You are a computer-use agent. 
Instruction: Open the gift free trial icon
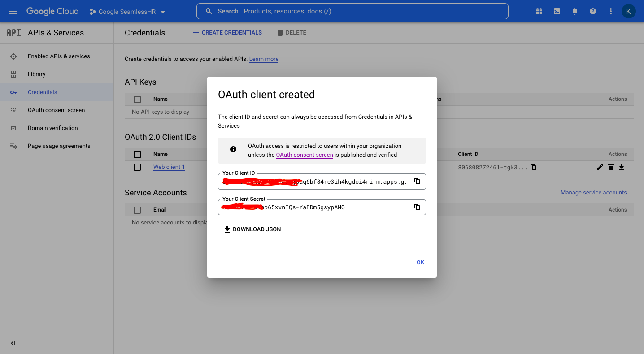(x=539, y=12)
